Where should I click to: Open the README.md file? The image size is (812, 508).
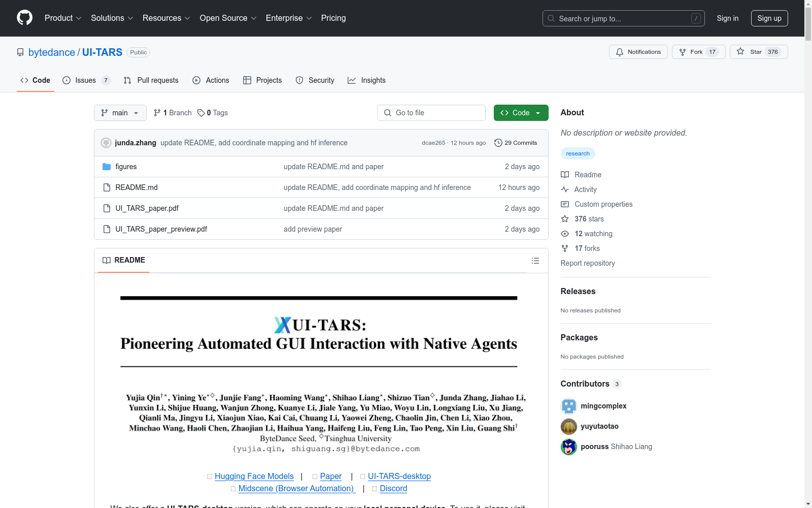137,187
